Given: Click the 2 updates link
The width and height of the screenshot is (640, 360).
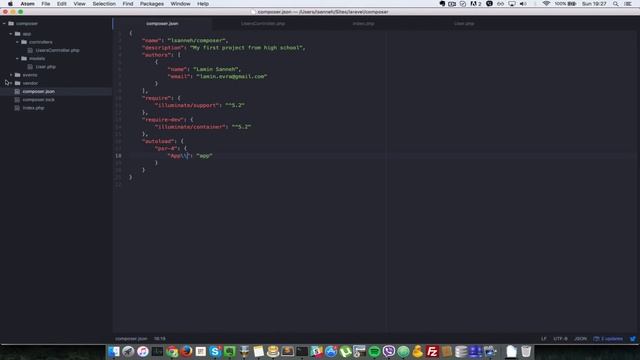Looking at the screenshot, I should tap(608, 339).
